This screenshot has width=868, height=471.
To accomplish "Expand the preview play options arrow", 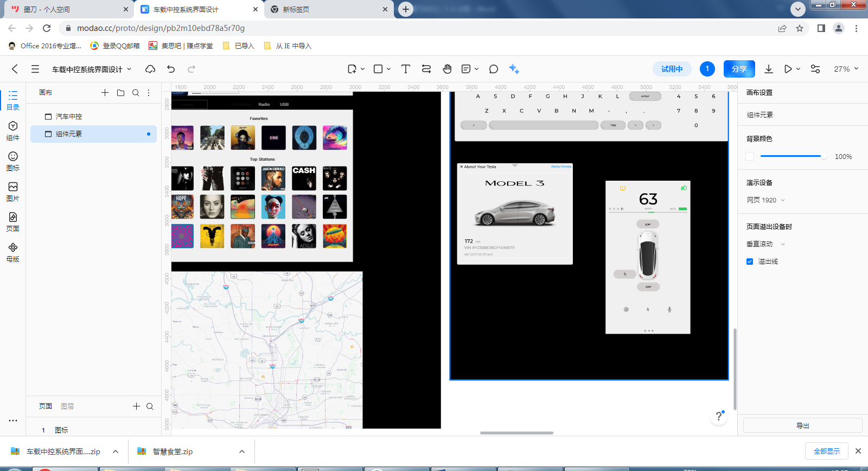I will [798, 69].
